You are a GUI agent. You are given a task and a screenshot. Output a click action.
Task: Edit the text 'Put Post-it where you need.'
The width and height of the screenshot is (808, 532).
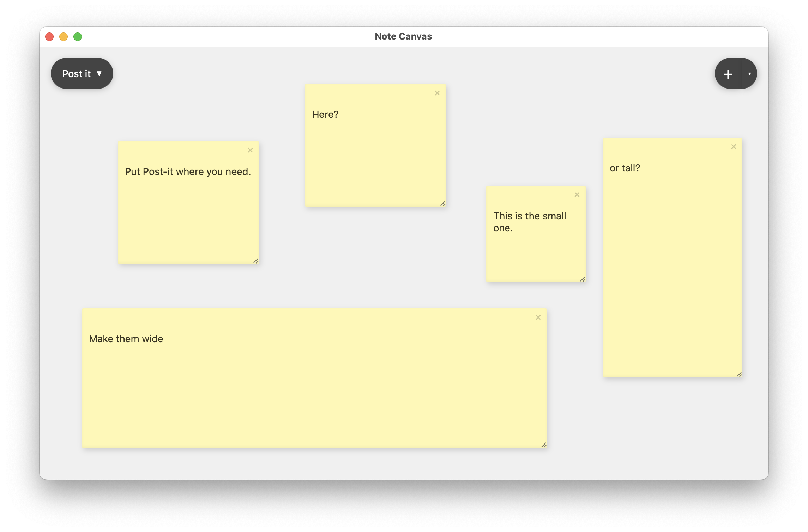188,172
